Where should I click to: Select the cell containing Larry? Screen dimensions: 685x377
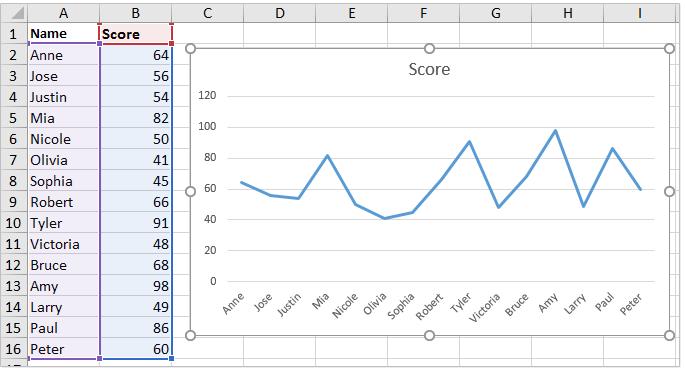[x=64, y=307]
